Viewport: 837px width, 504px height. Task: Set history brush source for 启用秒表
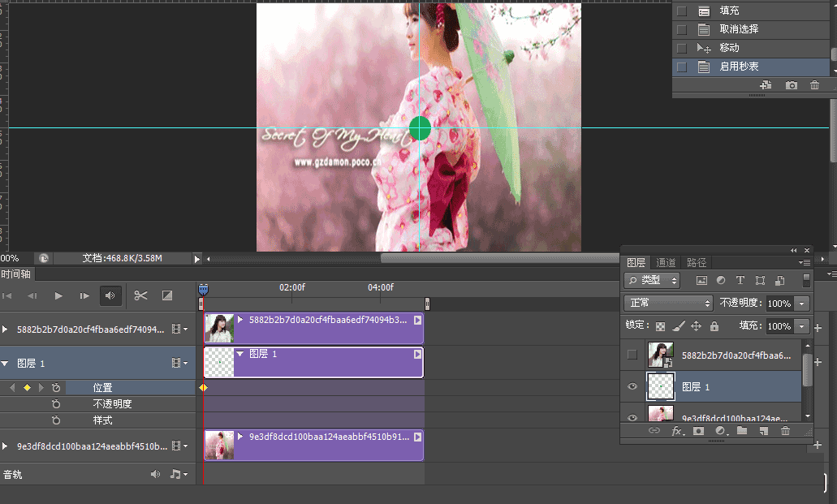(x=682, y=67)
